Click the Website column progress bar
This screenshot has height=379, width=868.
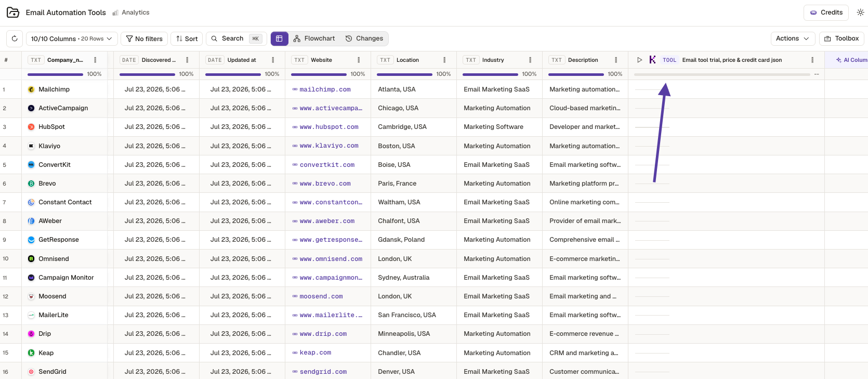coord(319,74)
